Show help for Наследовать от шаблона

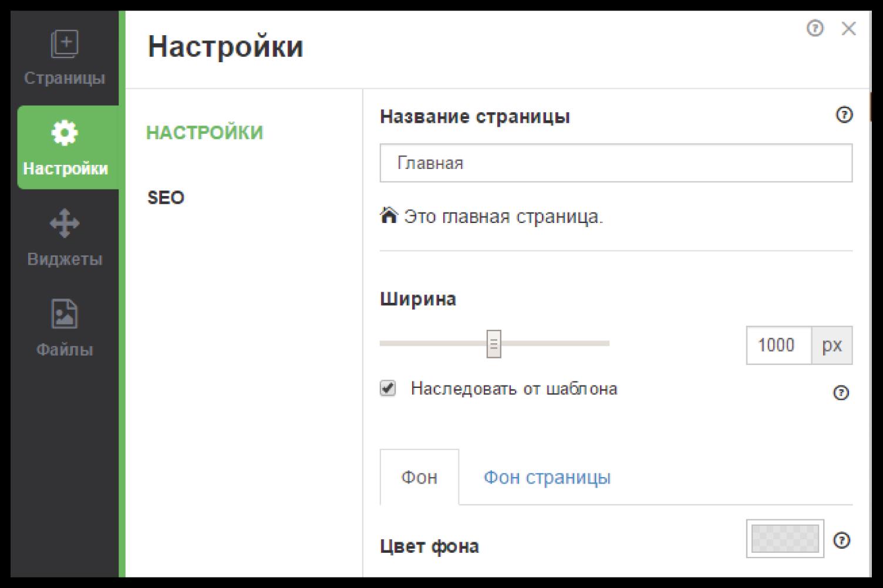[841, 393]
